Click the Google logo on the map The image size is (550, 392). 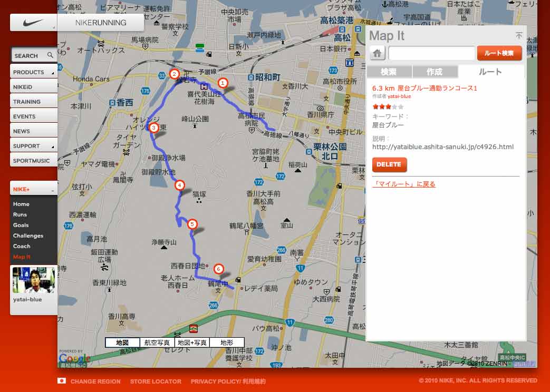coord(74,358)
